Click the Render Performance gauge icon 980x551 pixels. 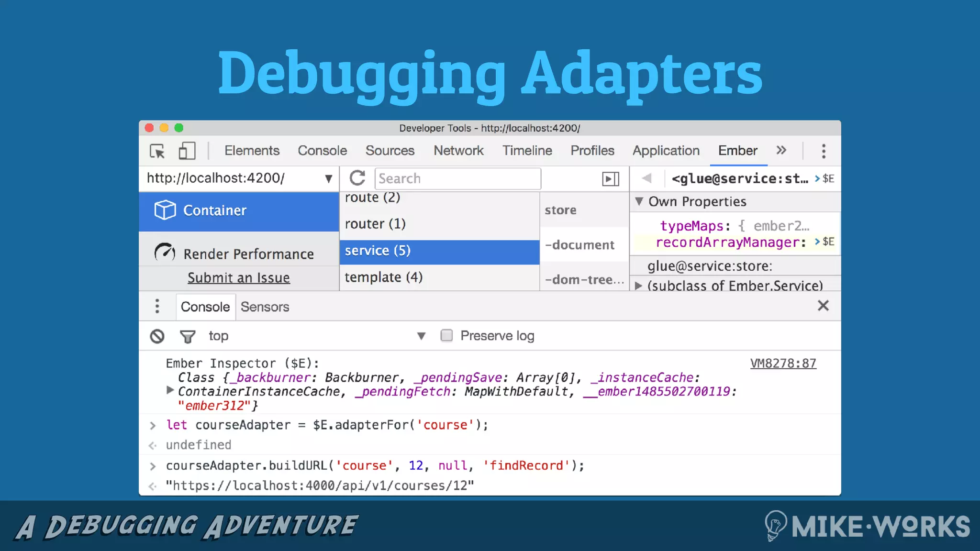165,253
